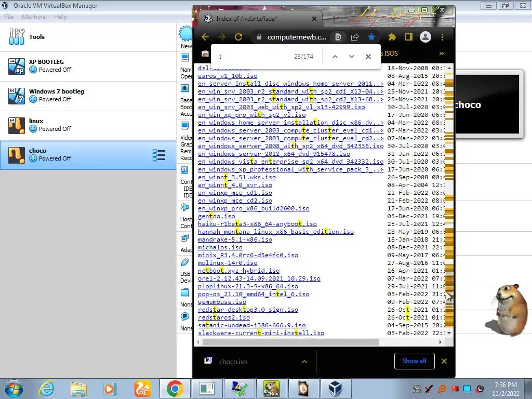This screenshot has width=532, height=399.
Task: Open the mulinux-14r0.iso link
Action: [228, 263]
